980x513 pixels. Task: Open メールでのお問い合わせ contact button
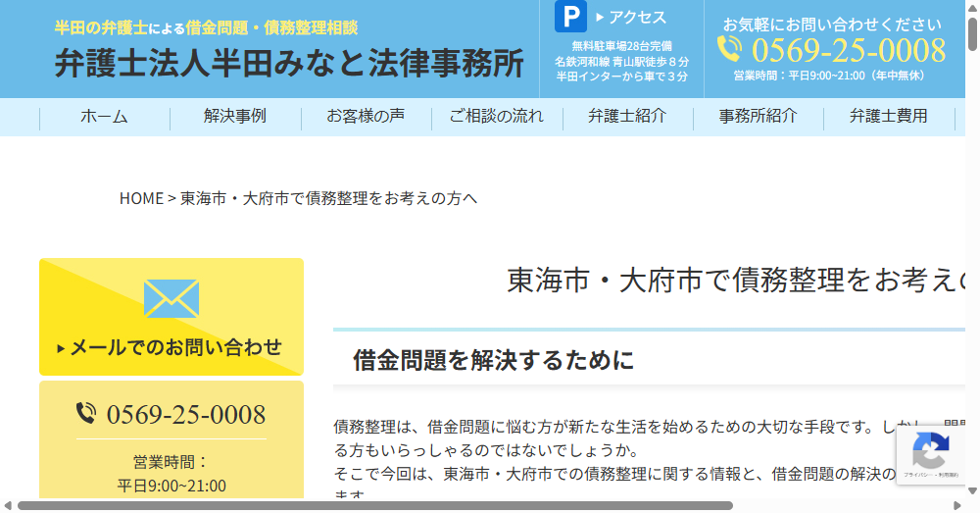(x=171, y=346)
